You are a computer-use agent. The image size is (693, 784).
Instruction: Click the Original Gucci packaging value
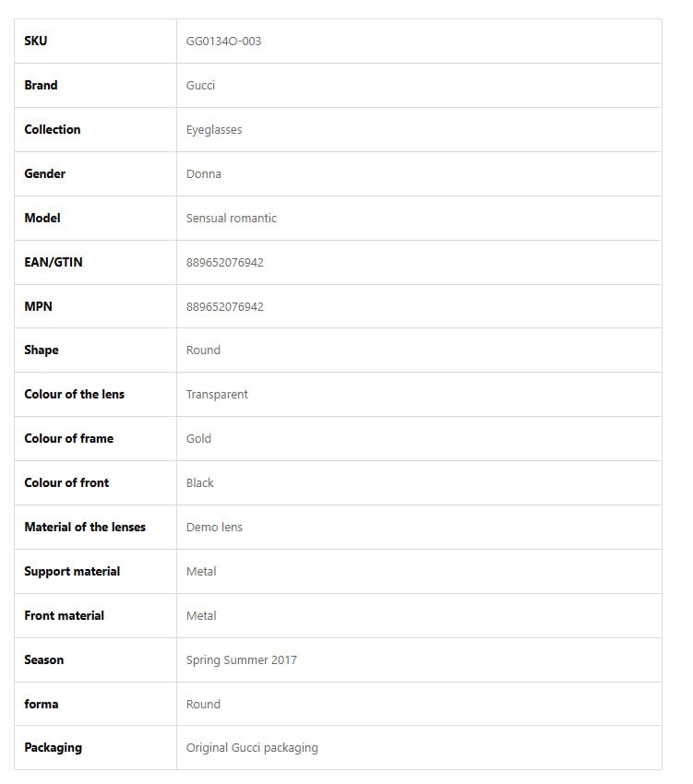252,748
